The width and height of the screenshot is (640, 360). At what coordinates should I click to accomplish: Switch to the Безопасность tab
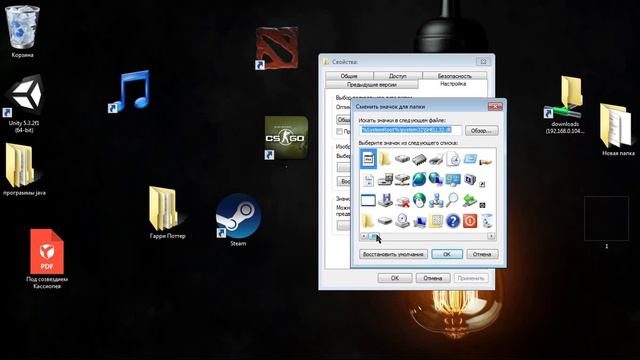454,76
